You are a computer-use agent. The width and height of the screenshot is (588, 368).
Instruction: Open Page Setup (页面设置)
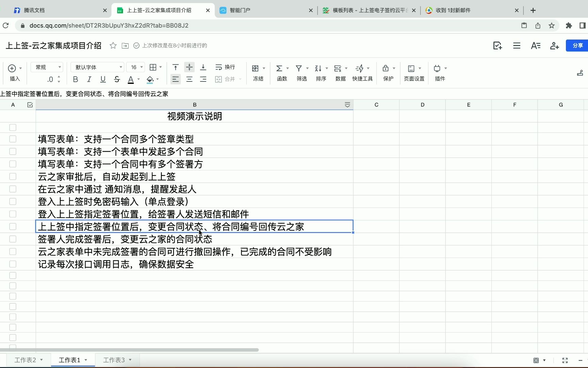point(414,73)
